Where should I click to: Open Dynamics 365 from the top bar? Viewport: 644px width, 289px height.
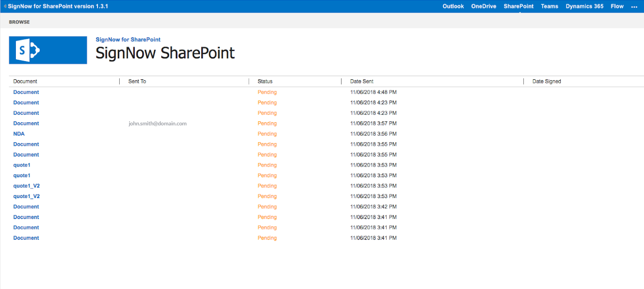584,6
